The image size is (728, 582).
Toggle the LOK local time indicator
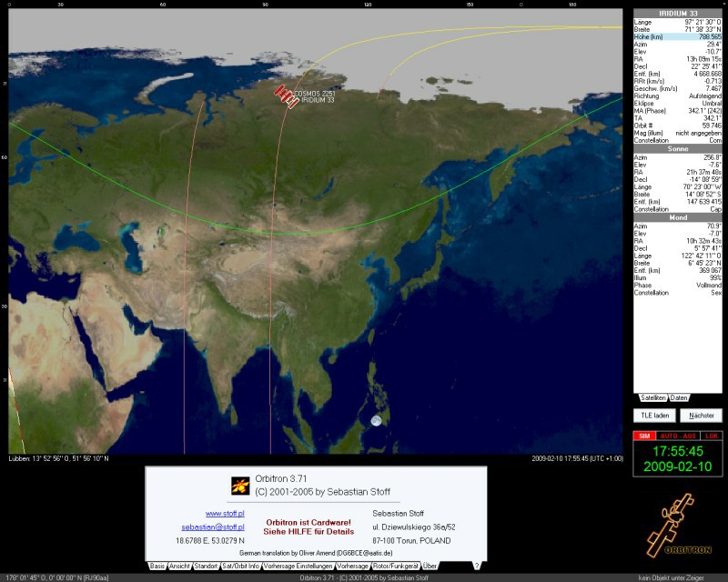[x=712, y=436]
